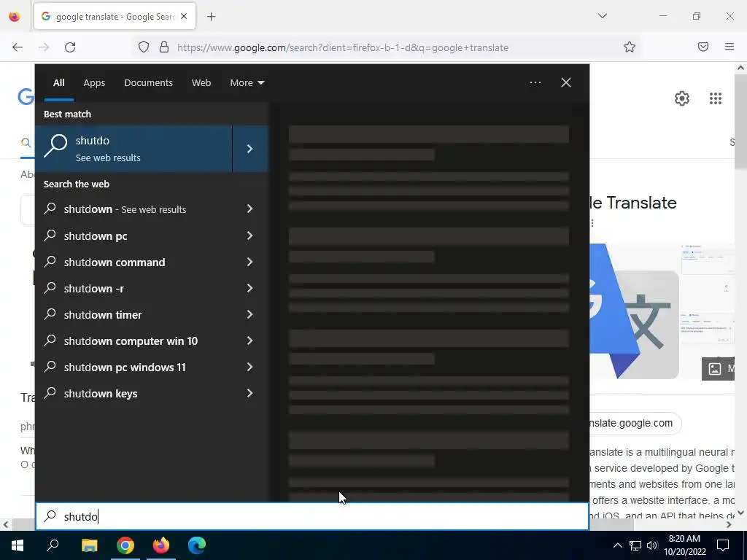Click the padlock site security icon
This screenshot has height=560, width=747.
[164, 47]
